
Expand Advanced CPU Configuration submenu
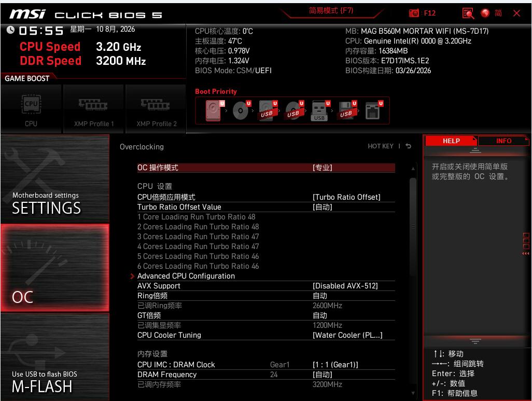(x=266, y=276)
